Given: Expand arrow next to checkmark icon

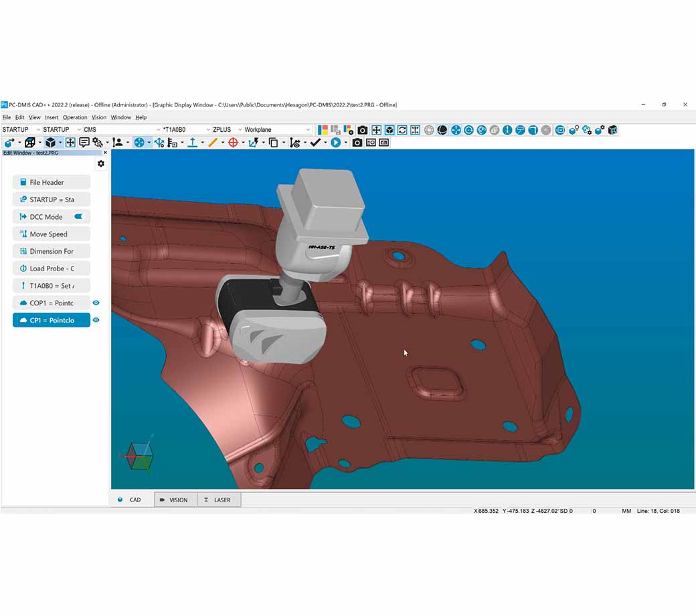Looking at the screenshot, I should pyautogui.click(x=325, y=143).
